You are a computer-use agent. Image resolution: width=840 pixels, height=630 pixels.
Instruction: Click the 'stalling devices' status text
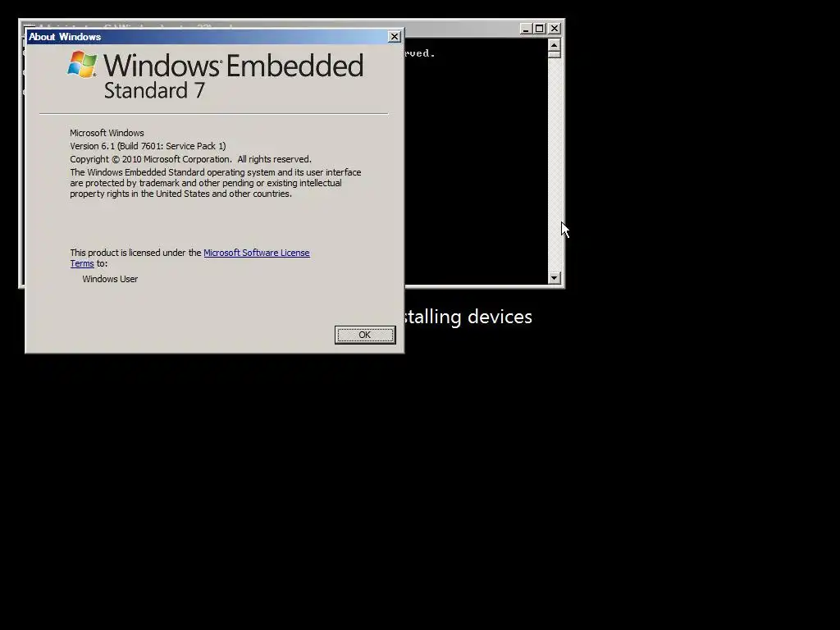coord(468,317)
